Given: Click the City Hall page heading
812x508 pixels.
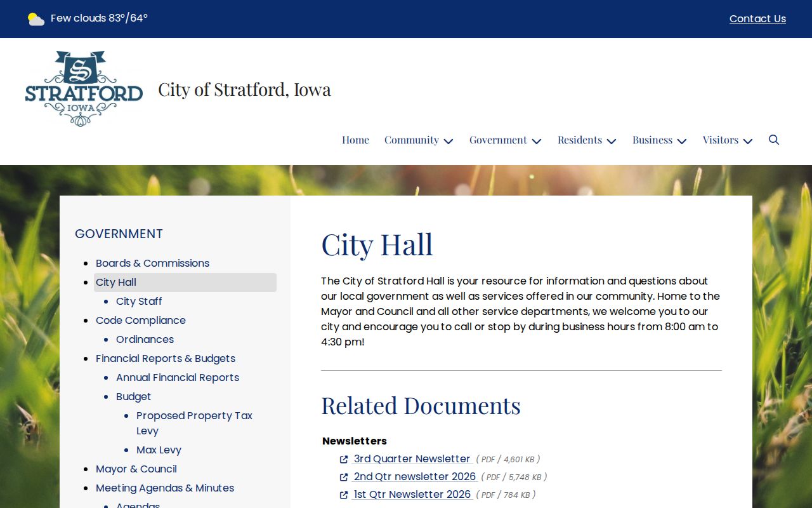Looking at the screenshot, I should (377, 244).
